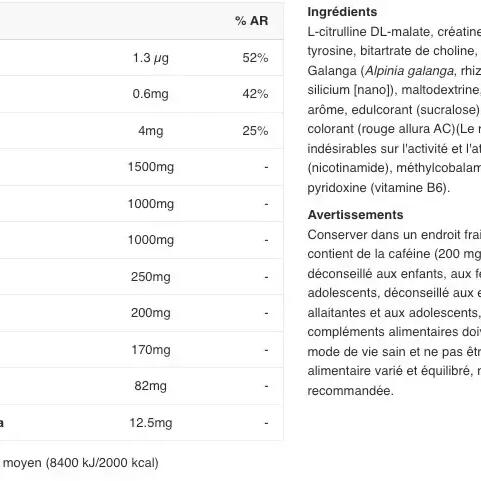Click the footnote about 8400 kJ/2000 kcal
Viewport: 481px width, 481px height.
[79, 463]
